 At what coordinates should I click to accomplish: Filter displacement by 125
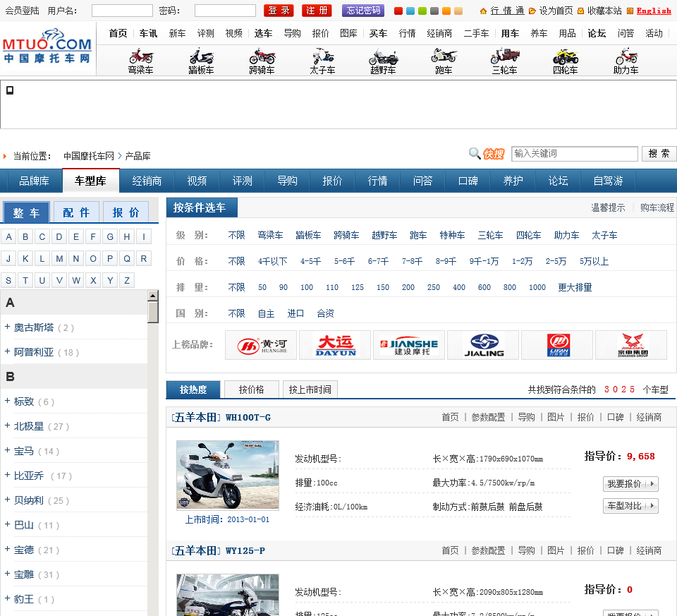tap(358, 287)
